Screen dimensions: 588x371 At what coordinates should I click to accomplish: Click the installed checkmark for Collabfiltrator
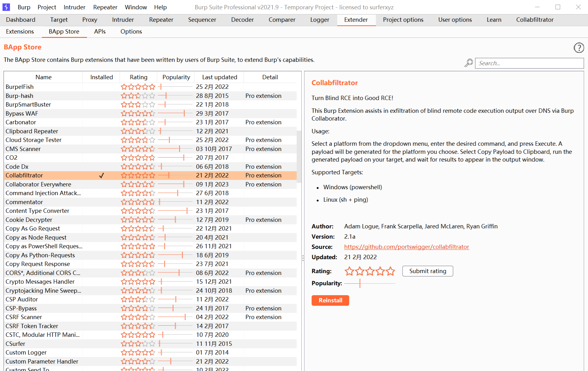click(x=102, y=176)
